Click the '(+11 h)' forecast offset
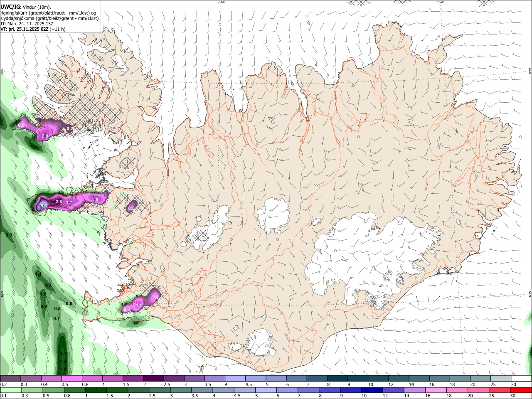 pos(57,30)
